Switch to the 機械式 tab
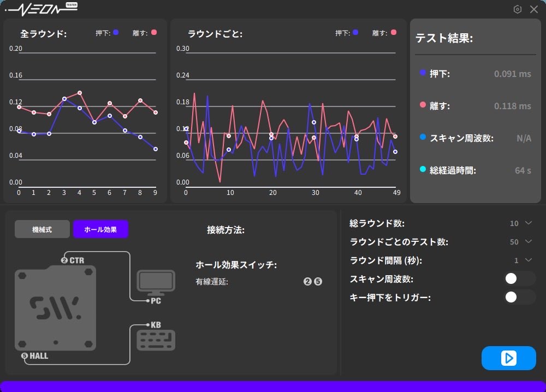 pyautogui.click(x=42, y=229)
